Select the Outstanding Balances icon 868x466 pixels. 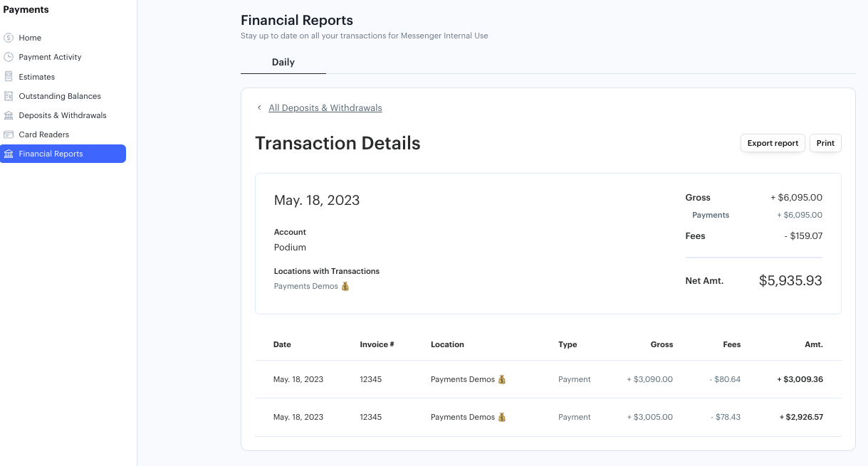9,95
